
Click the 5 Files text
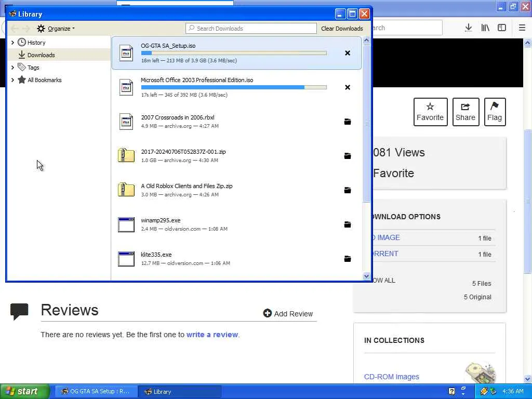[482, 283]
